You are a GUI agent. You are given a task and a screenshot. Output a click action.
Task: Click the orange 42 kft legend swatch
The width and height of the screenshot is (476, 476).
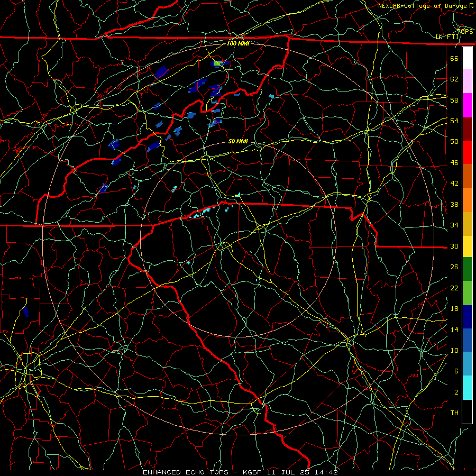(x=467, y=200)
